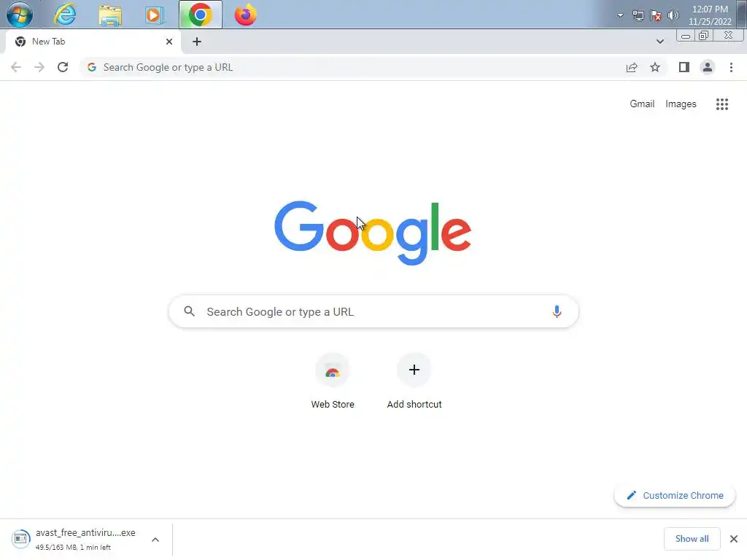Share this page icon in address bar

(632, 67)
